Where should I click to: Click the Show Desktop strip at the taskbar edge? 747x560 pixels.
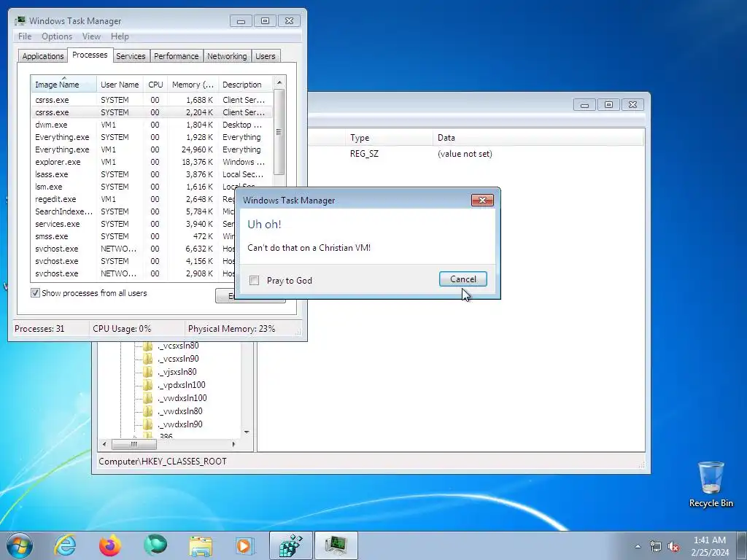743,545
